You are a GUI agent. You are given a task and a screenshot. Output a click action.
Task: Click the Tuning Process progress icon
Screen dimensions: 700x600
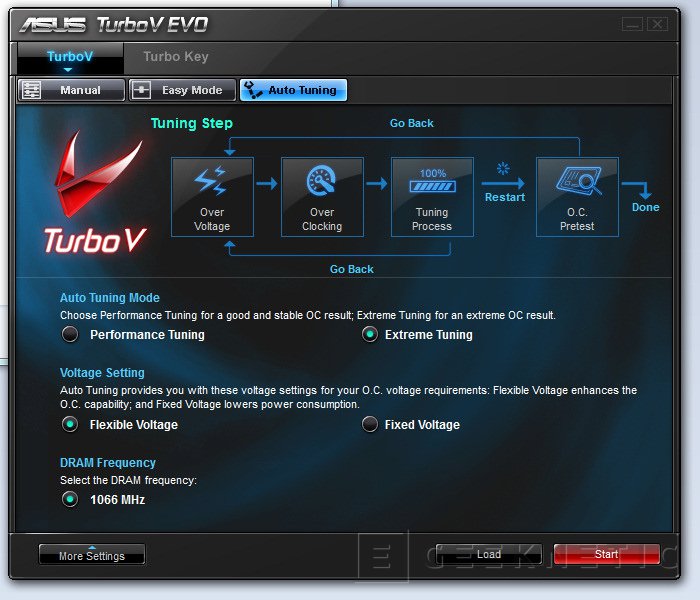[x=432, y=181]
